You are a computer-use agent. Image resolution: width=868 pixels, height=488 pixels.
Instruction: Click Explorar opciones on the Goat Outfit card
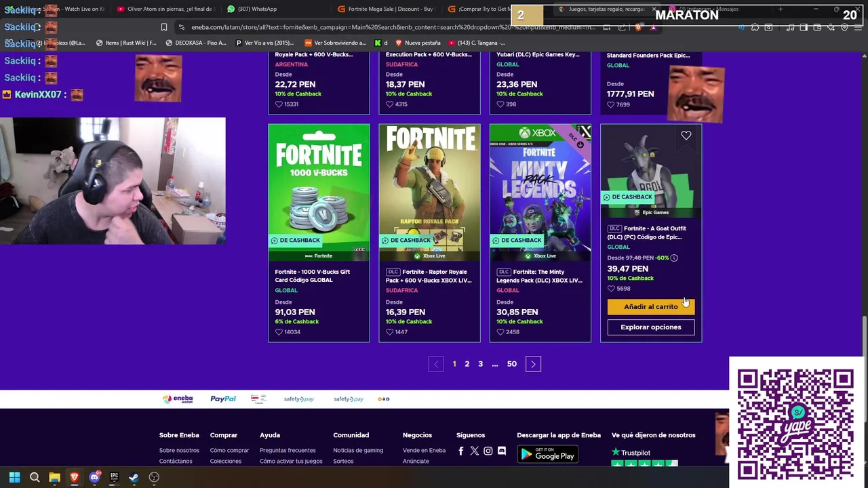coord(651,327)
